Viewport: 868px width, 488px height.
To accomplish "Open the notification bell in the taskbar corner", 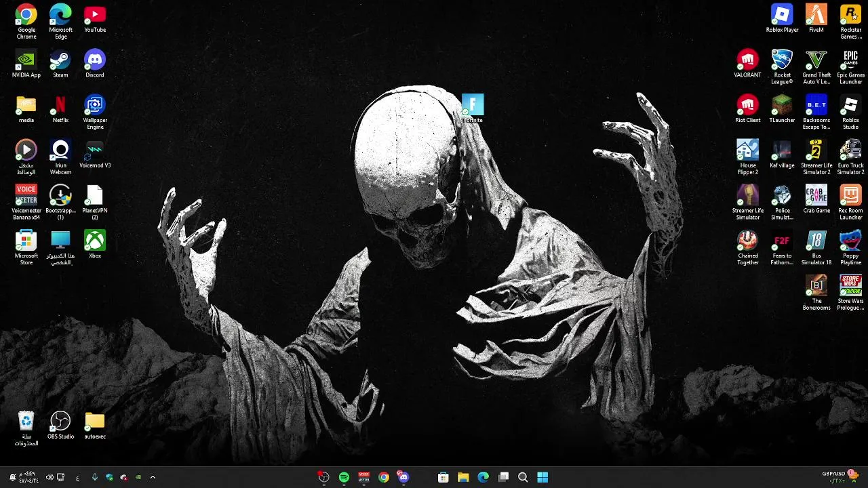I will pos(12,477).
